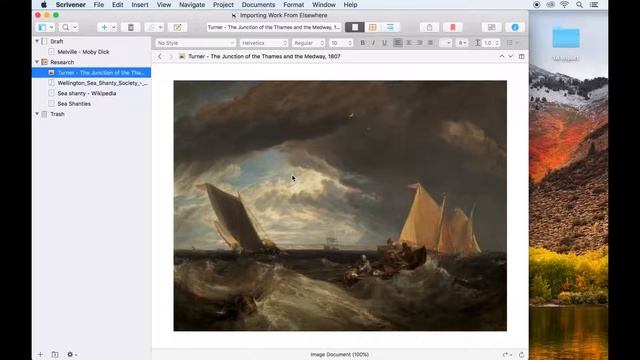Split the editor with split icon
Screen dimensions: 640x360
point(522,56)
